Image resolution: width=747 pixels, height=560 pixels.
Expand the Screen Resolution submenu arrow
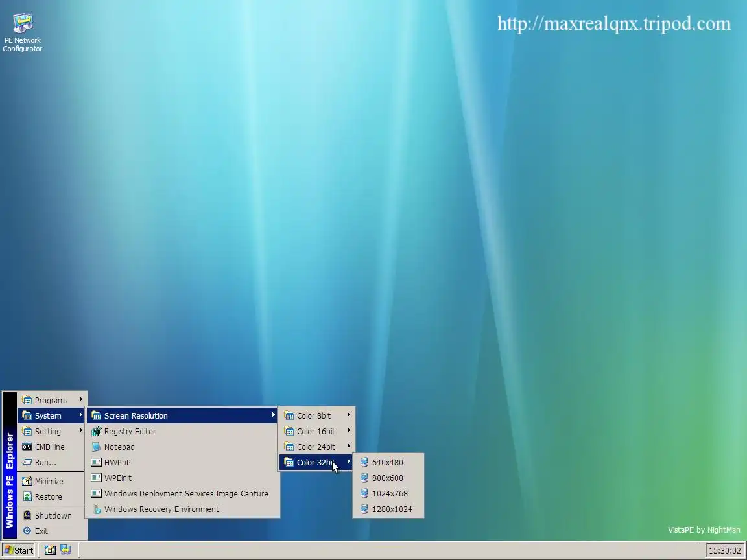274,415
